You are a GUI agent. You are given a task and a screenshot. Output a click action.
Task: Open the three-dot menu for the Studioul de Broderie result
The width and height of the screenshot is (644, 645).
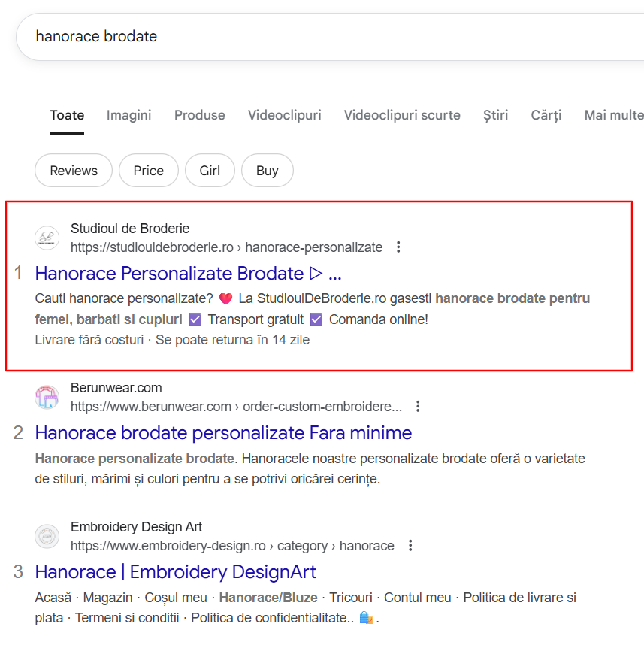point(398,247)
